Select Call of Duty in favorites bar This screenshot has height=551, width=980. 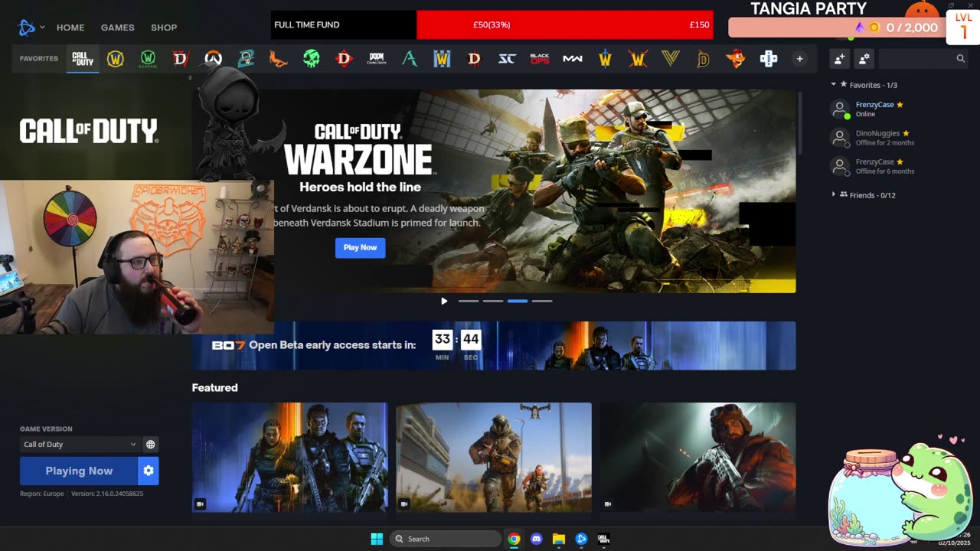coord(83,59)
